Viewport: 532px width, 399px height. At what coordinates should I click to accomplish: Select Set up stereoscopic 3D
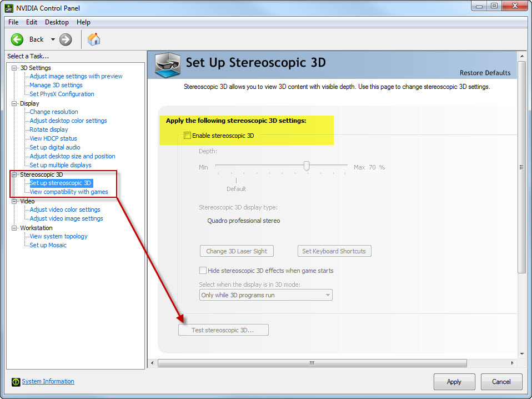(61, 183)
